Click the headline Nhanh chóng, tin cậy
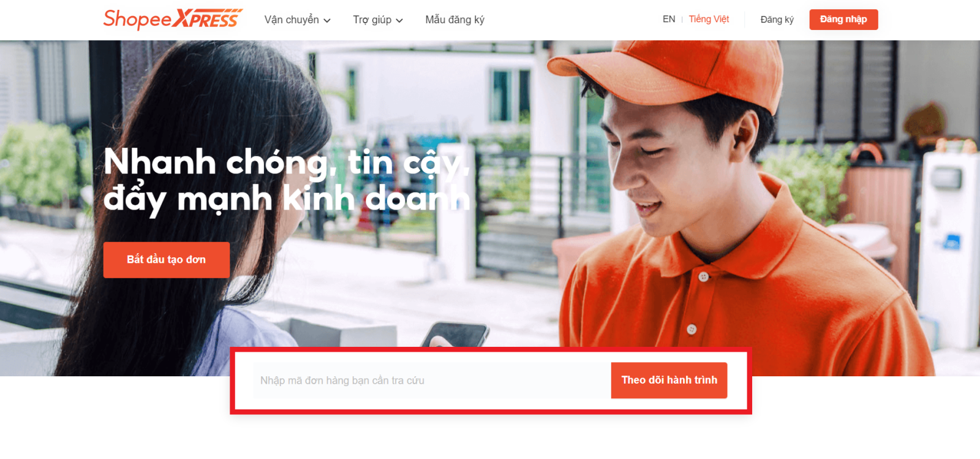Viewport: 980px width, 459px height. click(287, 162)
